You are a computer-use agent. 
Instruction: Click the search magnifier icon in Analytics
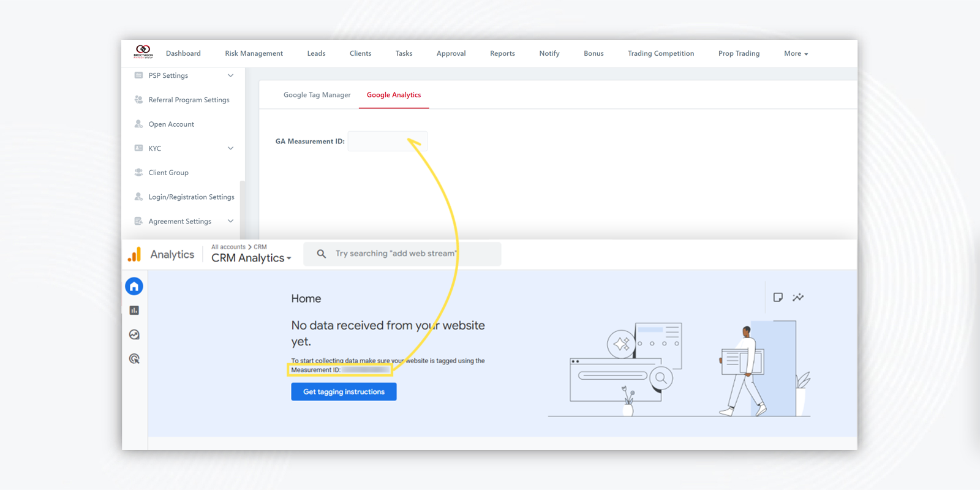coord(321,254)
